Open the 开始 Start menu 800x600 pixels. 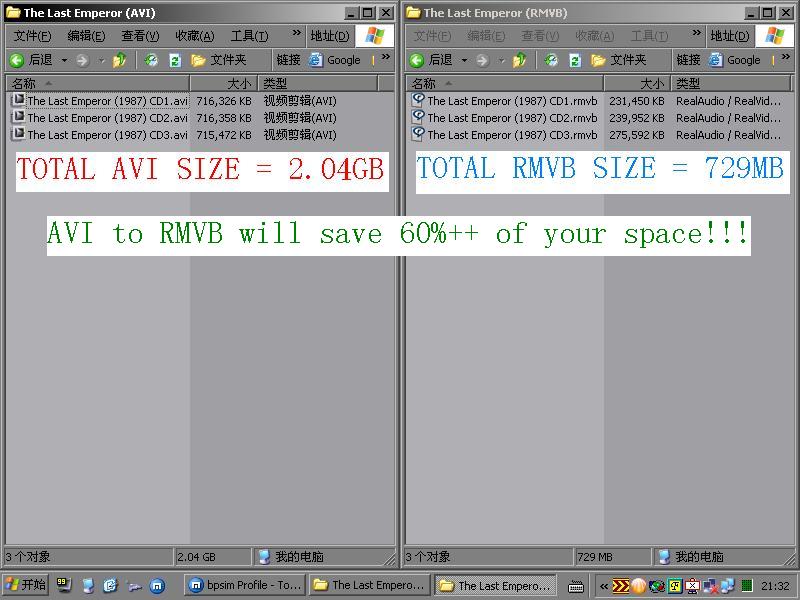(x=25, y=585)
